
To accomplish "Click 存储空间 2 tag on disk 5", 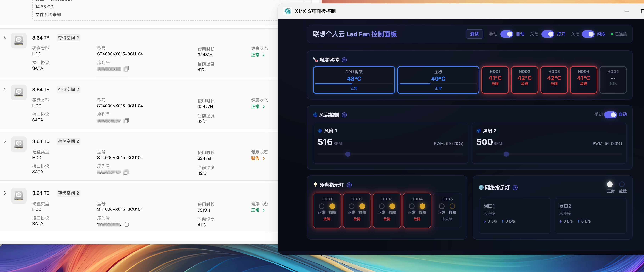I will click(68, 141).
